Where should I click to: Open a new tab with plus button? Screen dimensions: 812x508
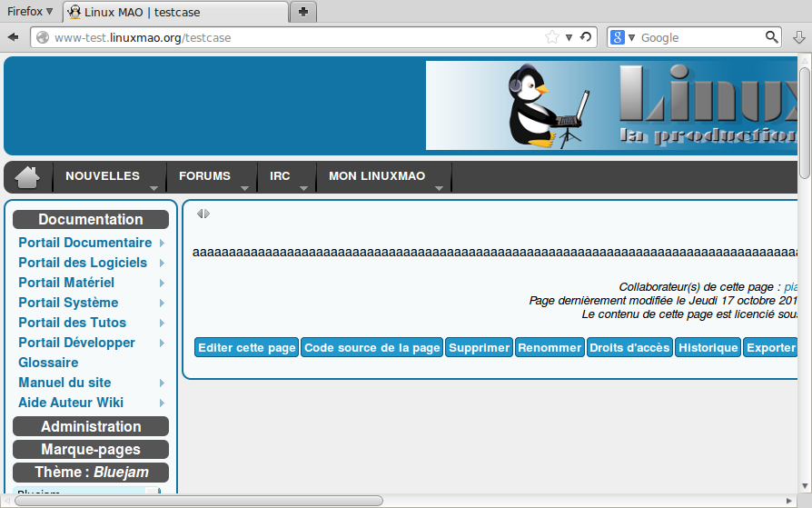click(303, 12)
